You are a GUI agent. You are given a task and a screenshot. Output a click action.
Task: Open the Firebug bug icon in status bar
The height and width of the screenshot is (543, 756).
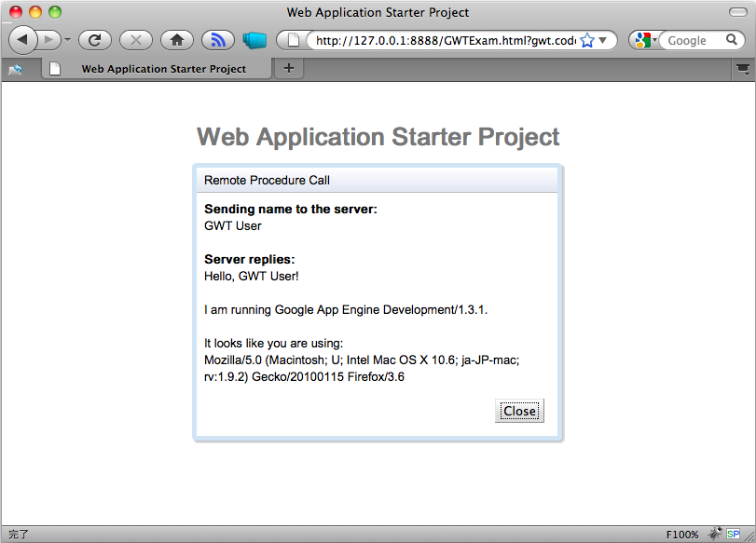[714, 535]
